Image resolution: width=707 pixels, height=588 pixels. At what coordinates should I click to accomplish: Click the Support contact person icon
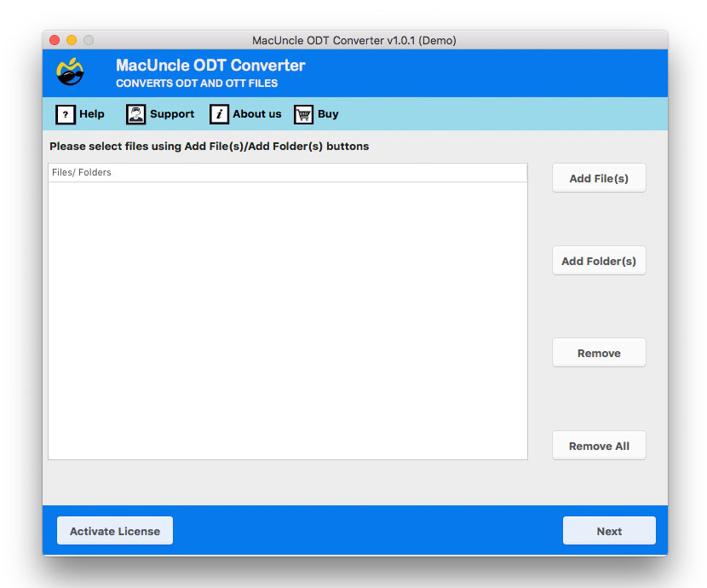[x=136, y=114]
